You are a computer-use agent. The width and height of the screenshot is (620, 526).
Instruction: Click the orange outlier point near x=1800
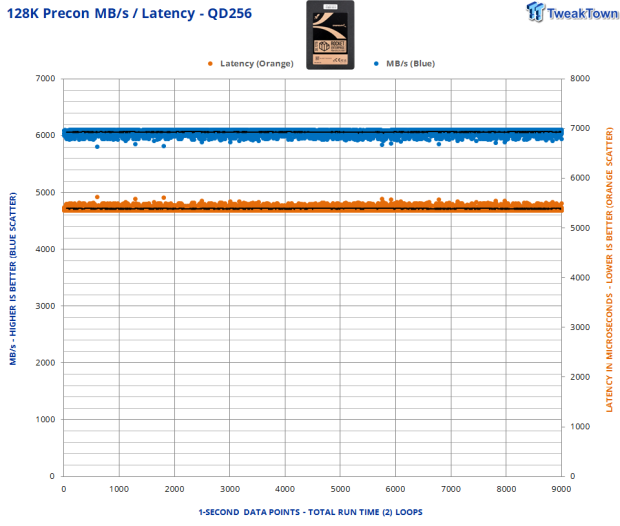pos(164,198)
